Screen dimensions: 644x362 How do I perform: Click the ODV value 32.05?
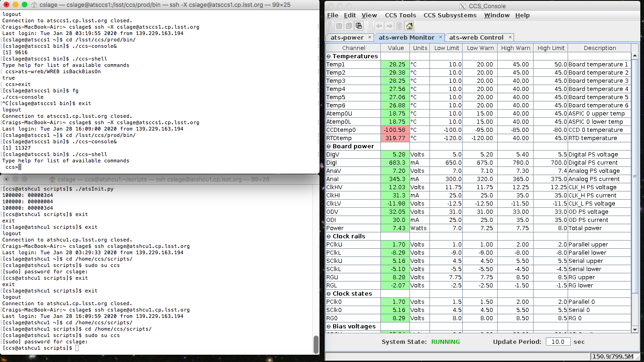395,212
